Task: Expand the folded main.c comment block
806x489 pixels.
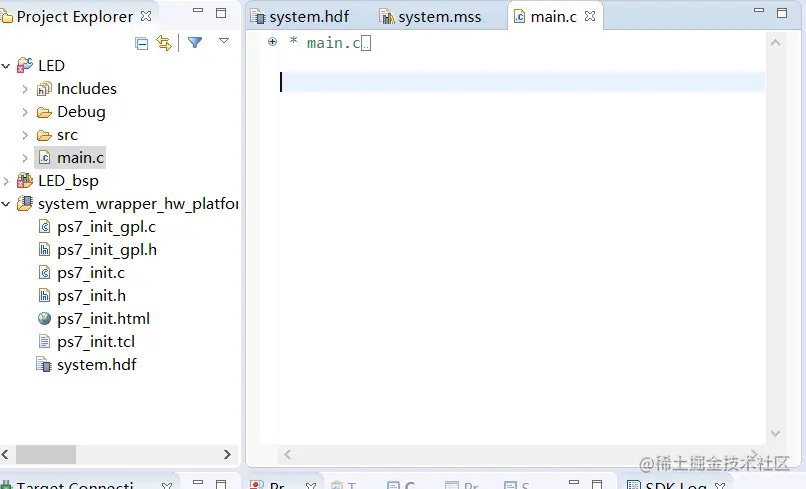Action: (x=272, y=42)
